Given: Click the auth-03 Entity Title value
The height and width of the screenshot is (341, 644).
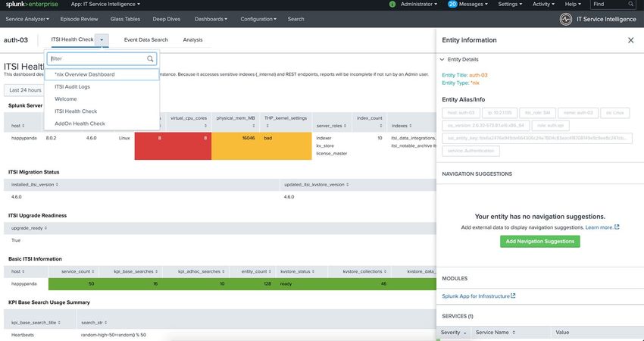Looking at the screenshot, I should coord(479,75).
